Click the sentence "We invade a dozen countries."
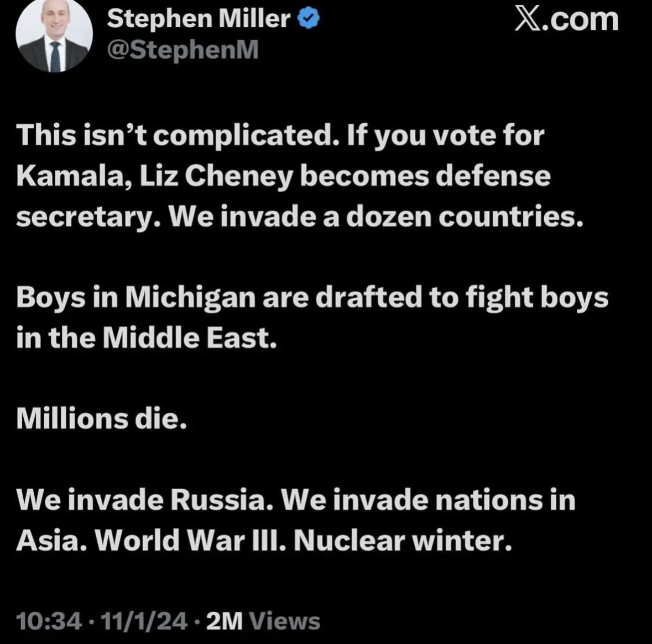 pyautogui.click(x=375, y=217)
